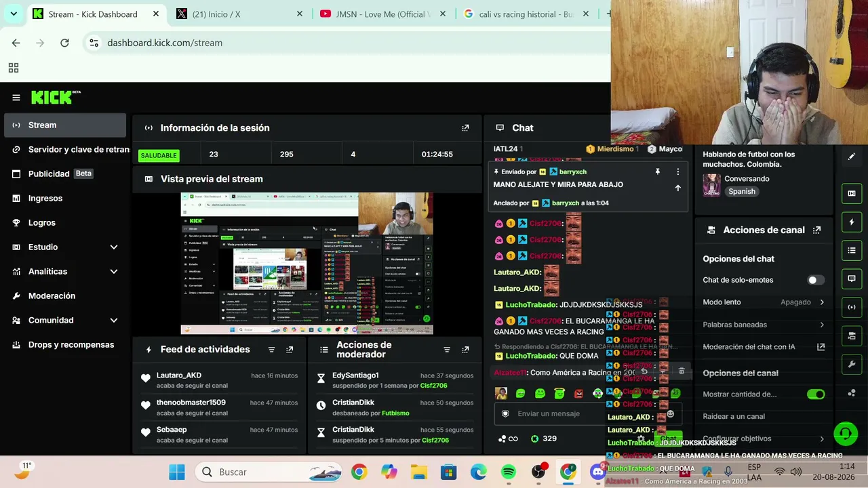
Task: Toggle Mostrar cantidad de... switch
Action: coord(816,394)
